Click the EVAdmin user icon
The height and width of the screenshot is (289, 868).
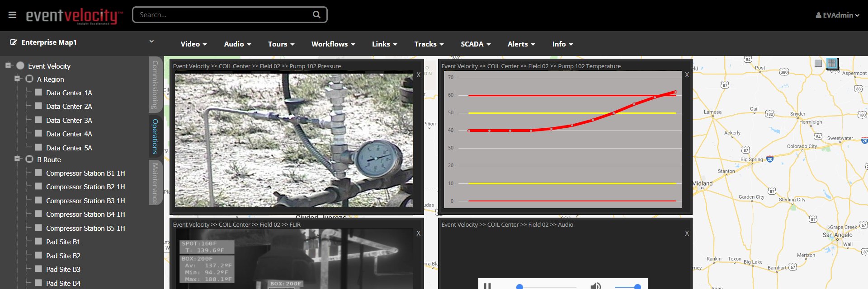click(x=818, y=15)
